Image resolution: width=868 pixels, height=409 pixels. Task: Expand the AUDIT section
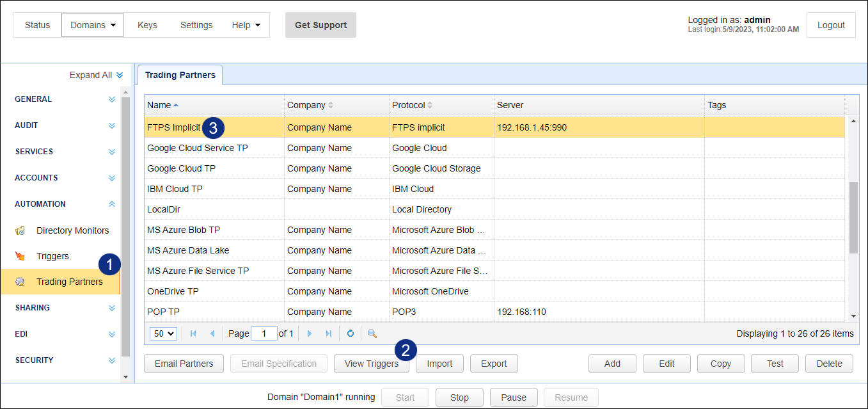(x=112, y=125)
